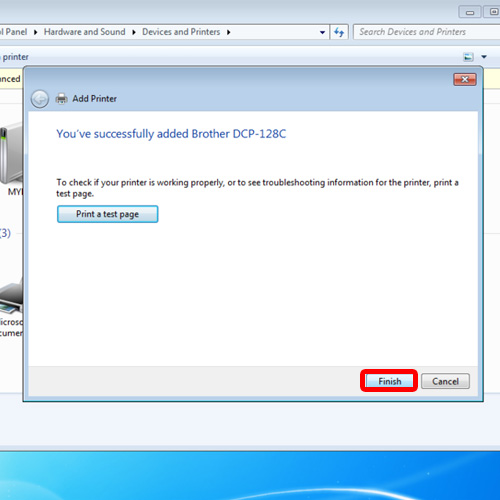Select the drive device icon behind the dialog
500x500 pixels.
coord(11,154)
